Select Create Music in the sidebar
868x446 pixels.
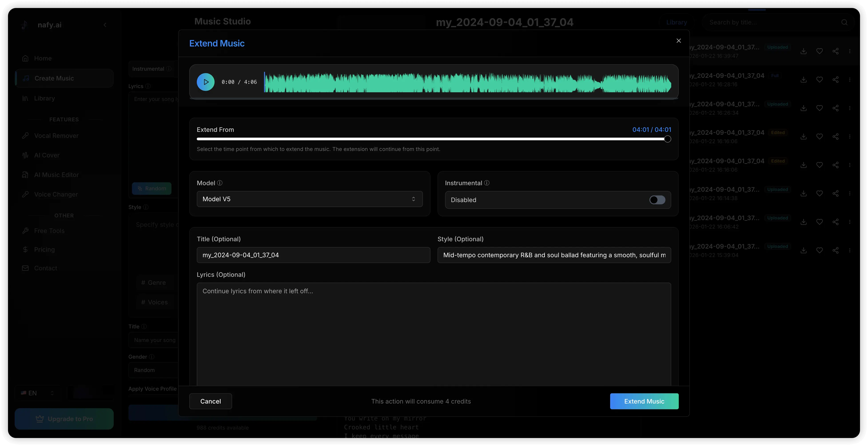pyautogui.click(x=64, y=78)
